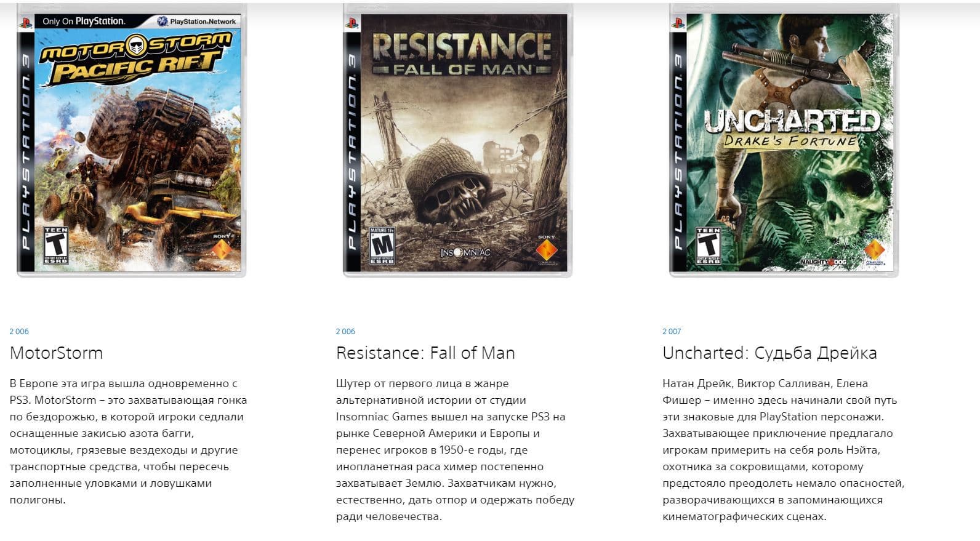Click the Insomniac logo on Resistance cover
The image size is (980, 541).
coord(465,253)
